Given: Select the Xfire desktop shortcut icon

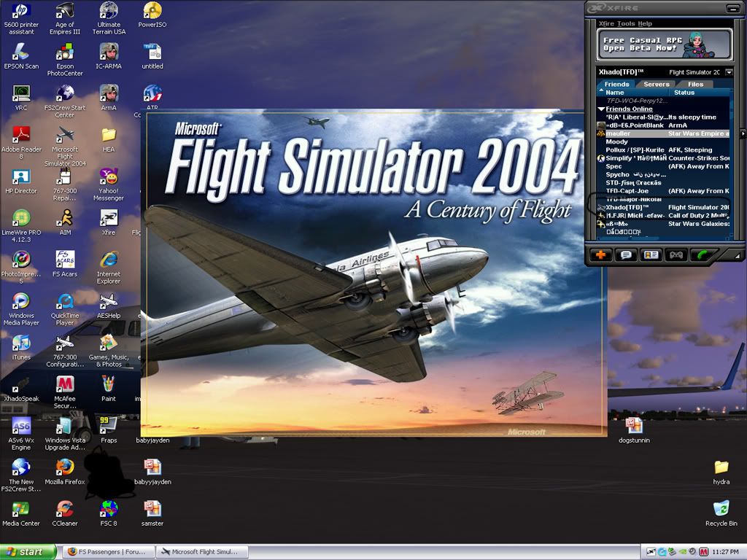Looking at the screenshot, I should click(109, 222).
